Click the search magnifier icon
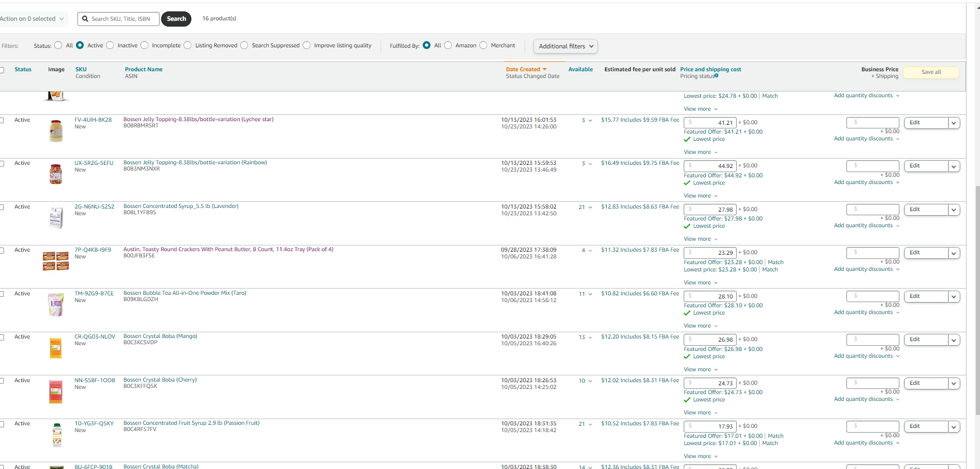The width and height of the screenshot is (980, 469). (x=85, y=19)
